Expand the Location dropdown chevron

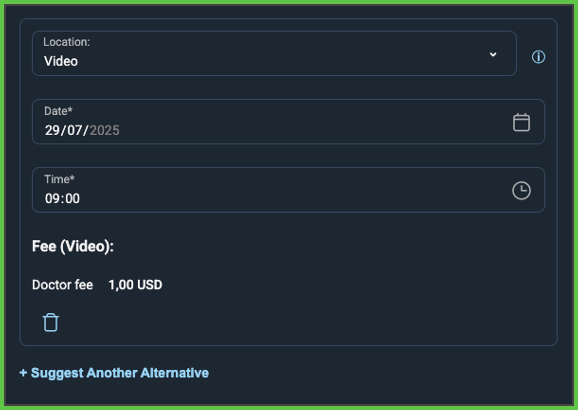[x=493, y=54]
